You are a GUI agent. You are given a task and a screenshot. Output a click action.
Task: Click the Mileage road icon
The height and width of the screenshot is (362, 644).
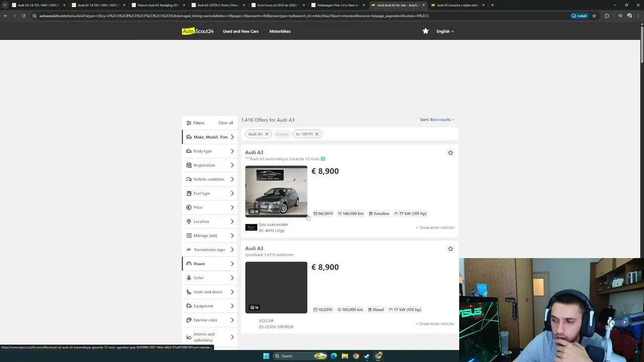coord(189,235)
